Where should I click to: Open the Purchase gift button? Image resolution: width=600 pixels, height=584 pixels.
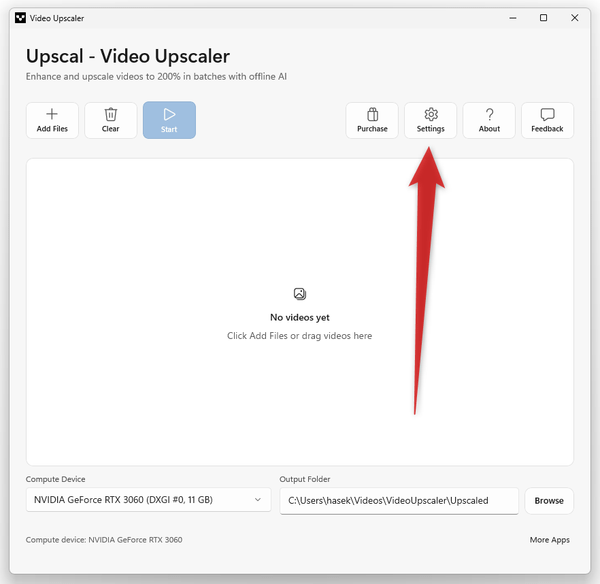(372, 121)
